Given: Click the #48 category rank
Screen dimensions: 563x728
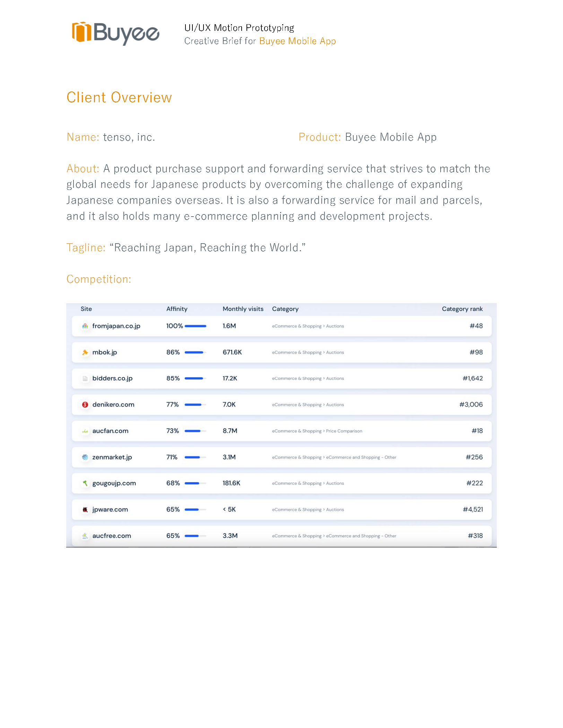Looking at the screenshot, I should (x=476, y=326).
